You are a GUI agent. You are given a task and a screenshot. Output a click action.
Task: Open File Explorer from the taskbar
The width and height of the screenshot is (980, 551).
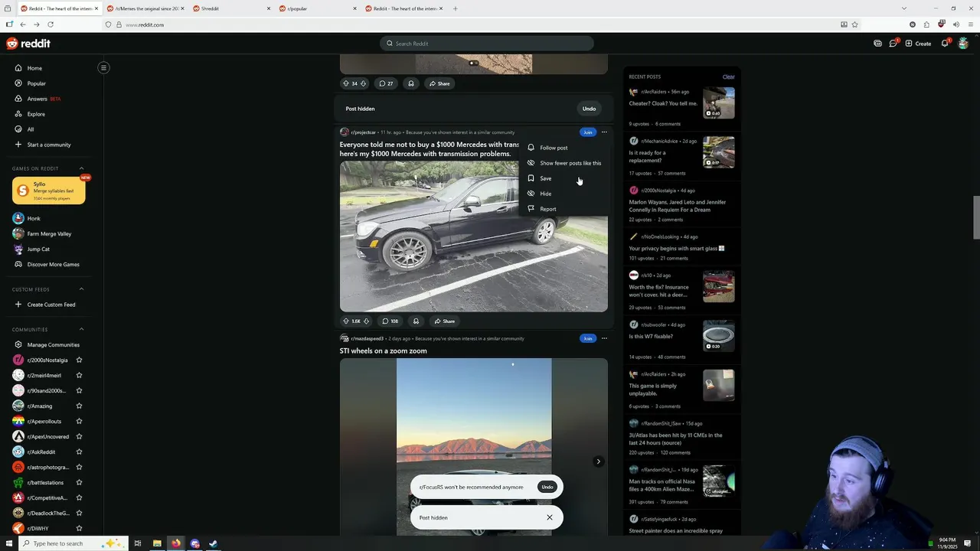(157, 543)
